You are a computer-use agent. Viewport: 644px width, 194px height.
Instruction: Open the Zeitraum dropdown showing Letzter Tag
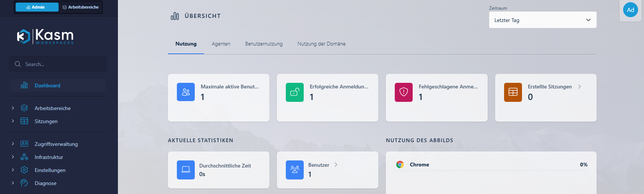point(543,20)
